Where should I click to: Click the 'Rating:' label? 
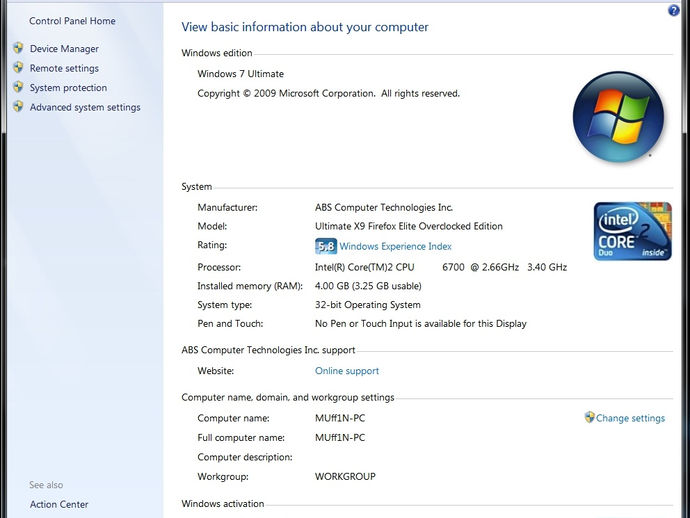point(212,245)
